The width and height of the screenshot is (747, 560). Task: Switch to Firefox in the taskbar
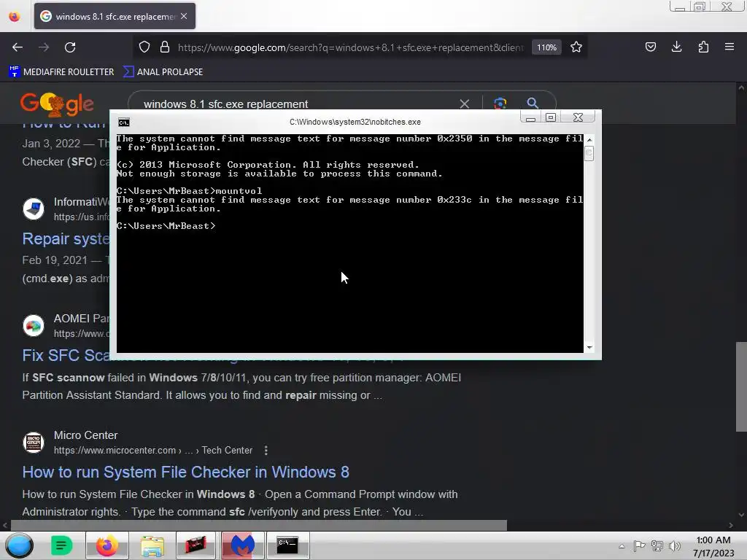[x=107, y=545]
